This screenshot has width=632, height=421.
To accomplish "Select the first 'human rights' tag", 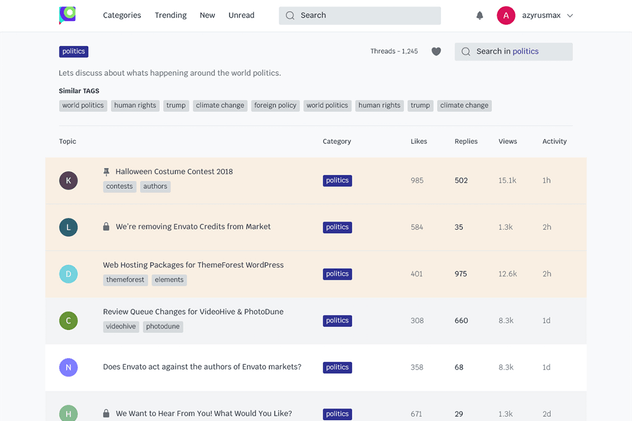I will point(135,106).
